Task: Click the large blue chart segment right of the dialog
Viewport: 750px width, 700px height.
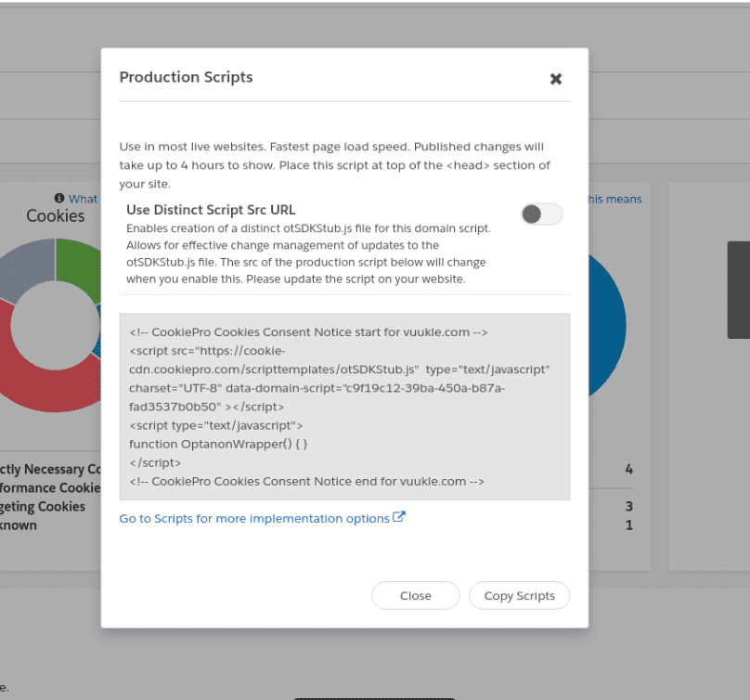Action: pyautogui.click(x=606, y=325)
